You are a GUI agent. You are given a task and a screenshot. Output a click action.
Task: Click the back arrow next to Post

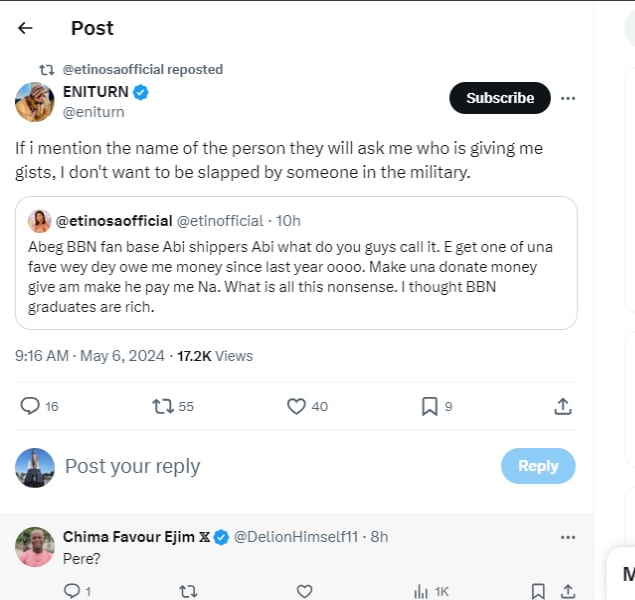pos(26,28)
